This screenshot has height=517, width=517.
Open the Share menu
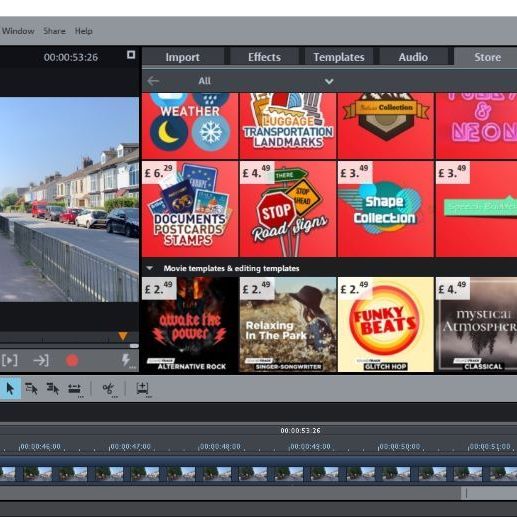pyautogui.click(x=54, y=31)
